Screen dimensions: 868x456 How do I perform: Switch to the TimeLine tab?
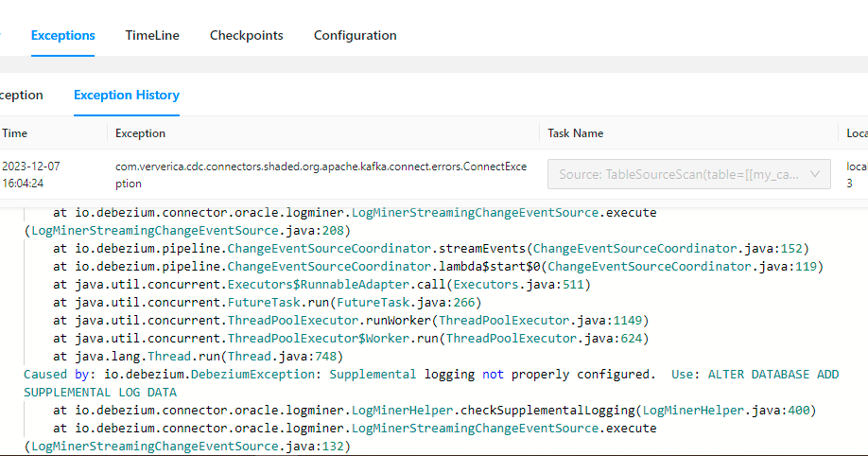(152, 35)
